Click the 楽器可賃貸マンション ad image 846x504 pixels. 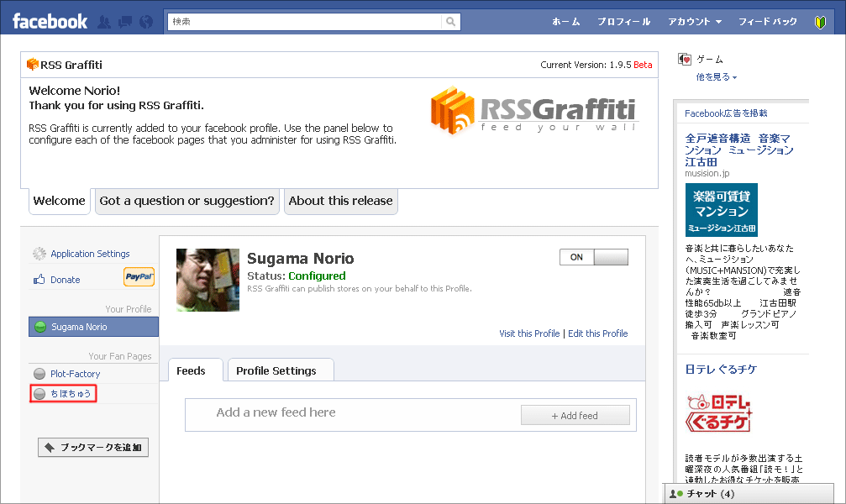[x=722, y=210]
